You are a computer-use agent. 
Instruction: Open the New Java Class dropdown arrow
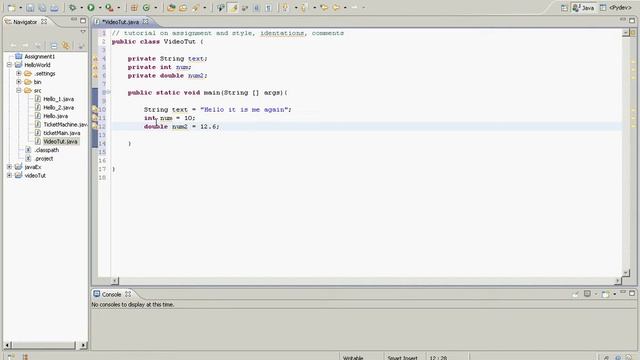tap(156, 8)
